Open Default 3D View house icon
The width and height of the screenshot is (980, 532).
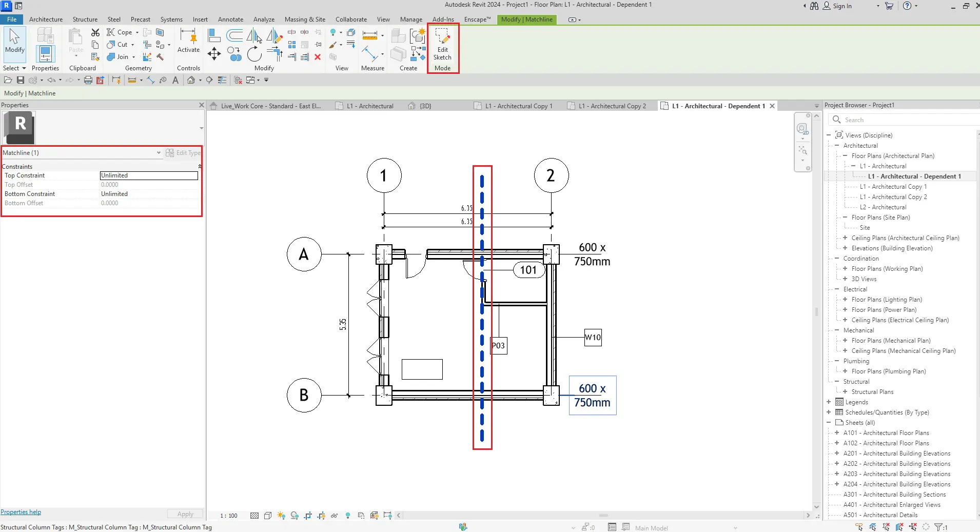click(x=191, y=80)
